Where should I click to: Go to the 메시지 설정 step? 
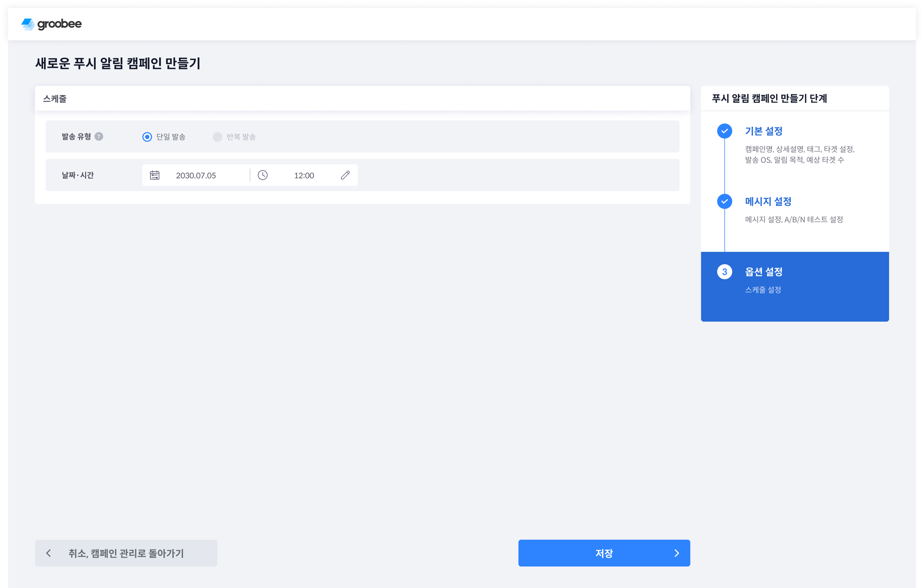click(x=768, y=201)
